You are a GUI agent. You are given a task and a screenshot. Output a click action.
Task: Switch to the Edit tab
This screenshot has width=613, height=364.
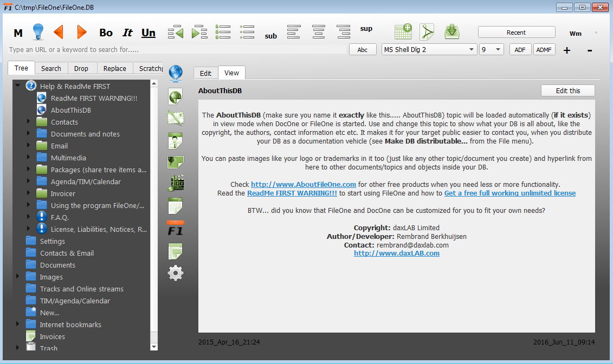(x=205, y=74)
